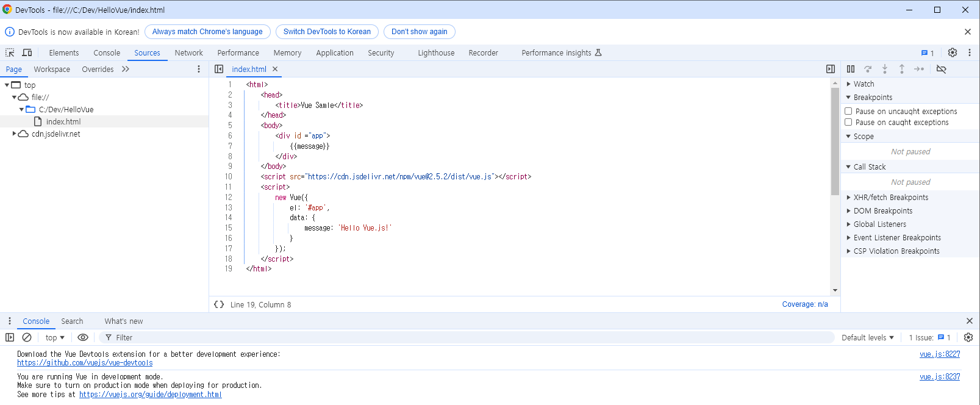Enable Pause on caught exceptions
The image size is (980, 405).
coord(848,122)
